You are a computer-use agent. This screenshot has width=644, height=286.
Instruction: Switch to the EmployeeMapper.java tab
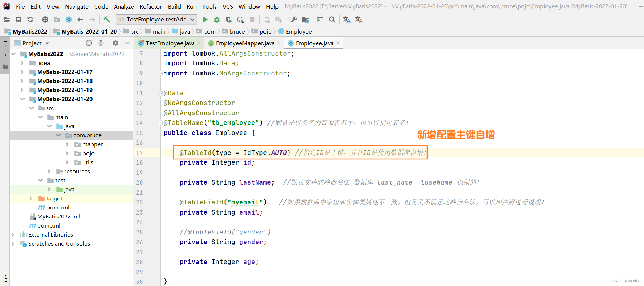tap(245, 43)
